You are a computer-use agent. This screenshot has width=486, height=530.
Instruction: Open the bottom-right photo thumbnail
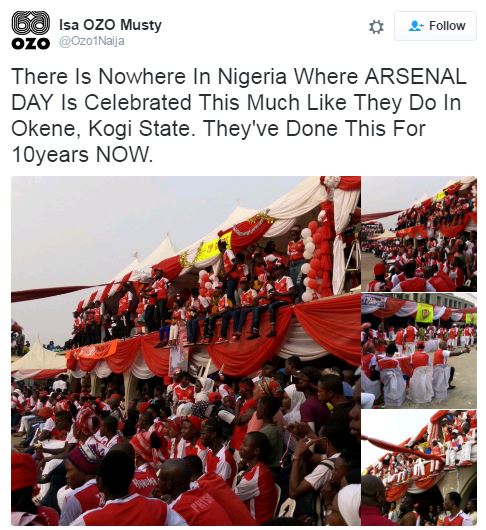[x=419, y=468]
